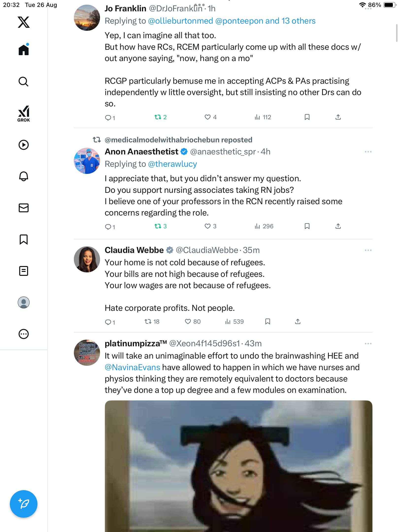Open Grok from the sidebar
The image size is (399, 532).
[24, 114]
